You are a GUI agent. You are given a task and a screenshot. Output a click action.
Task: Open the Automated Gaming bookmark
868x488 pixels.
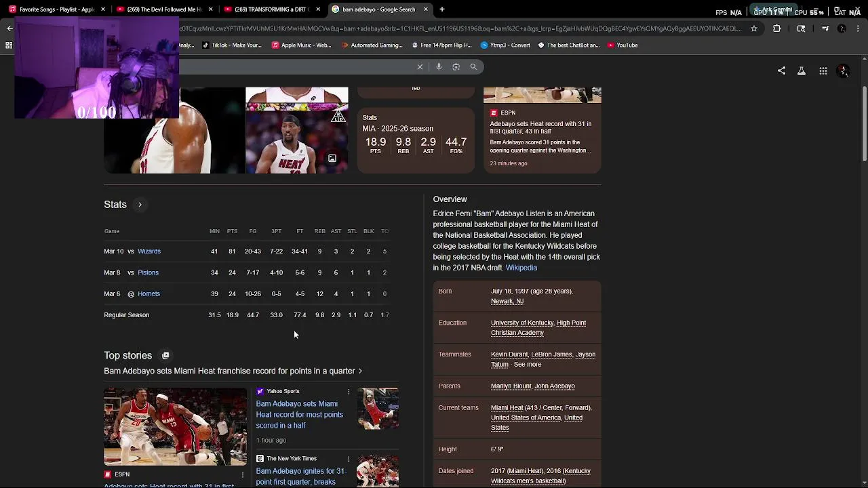[x=372, y=45]
